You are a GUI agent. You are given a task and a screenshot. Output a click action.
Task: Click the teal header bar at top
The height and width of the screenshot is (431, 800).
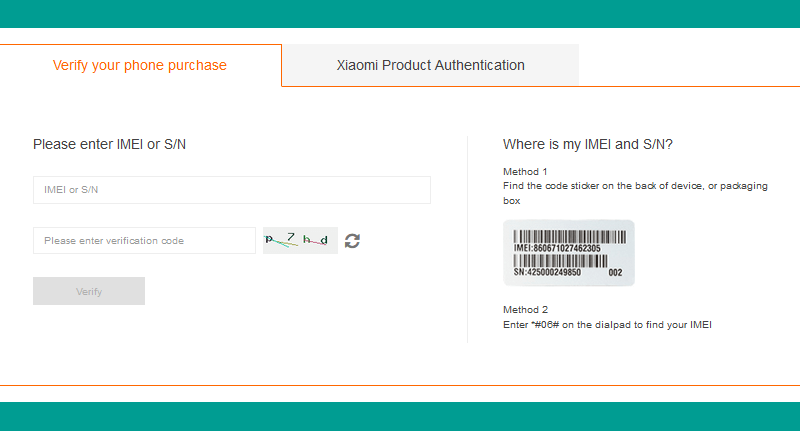point(400,14)
